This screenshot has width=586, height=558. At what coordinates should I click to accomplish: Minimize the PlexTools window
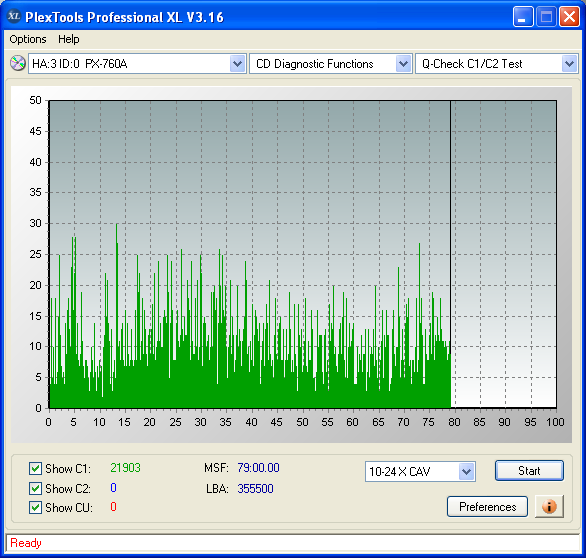(523, 17)
